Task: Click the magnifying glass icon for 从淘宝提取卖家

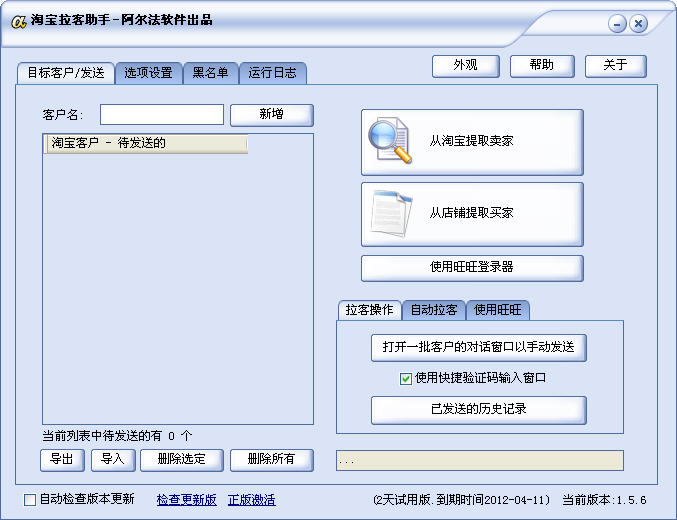Action: [x=390, y=141]
